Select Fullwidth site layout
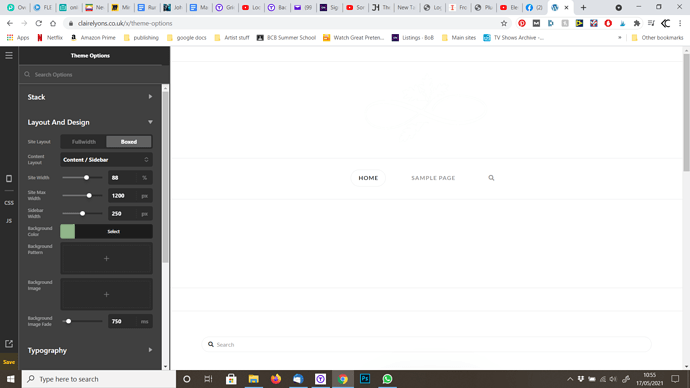The height and width of the screenshot is (388, 690). point(84,142)
